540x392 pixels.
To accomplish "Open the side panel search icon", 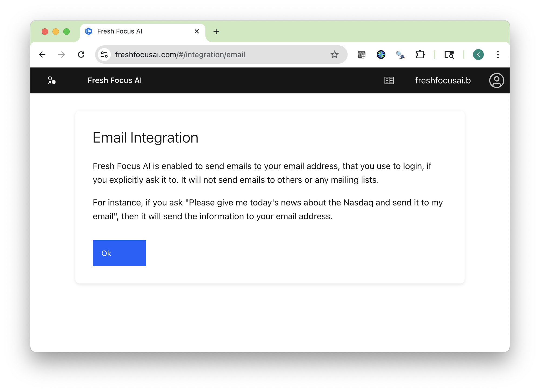I will (449, 55).
